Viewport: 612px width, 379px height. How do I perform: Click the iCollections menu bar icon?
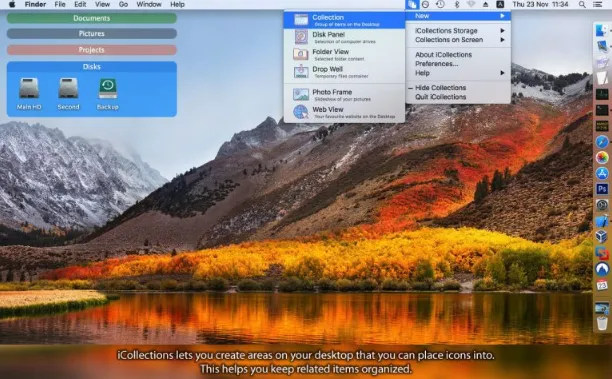(x=412, y=5)
